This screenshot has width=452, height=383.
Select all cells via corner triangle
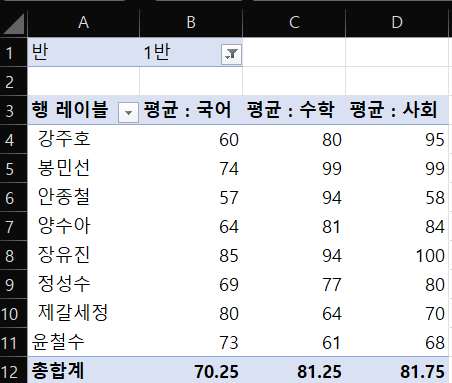pos(14,23)
